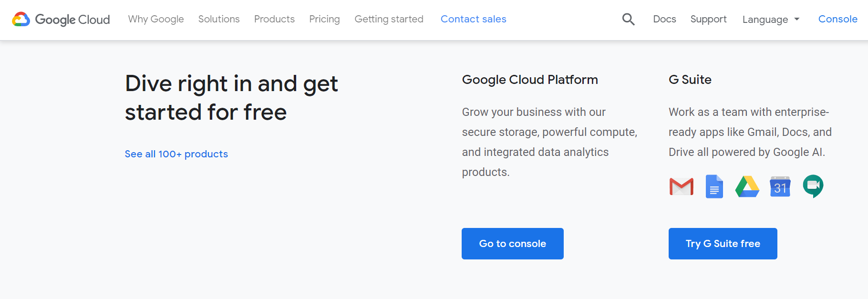Viewport: 868px width, 299px height.
Task: Click the Google Docs icon
Action: pyautogui.click(x=714, y=186)
